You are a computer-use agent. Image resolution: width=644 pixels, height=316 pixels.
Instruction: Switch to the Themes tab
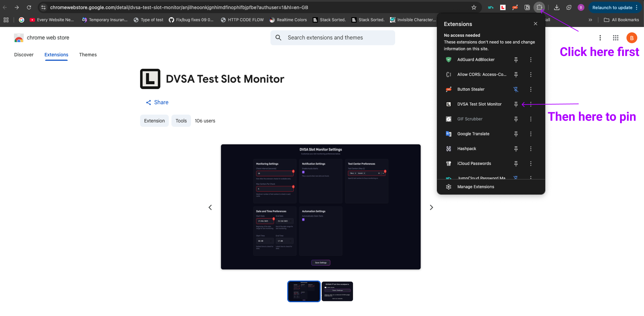click(x=88, y=55)
